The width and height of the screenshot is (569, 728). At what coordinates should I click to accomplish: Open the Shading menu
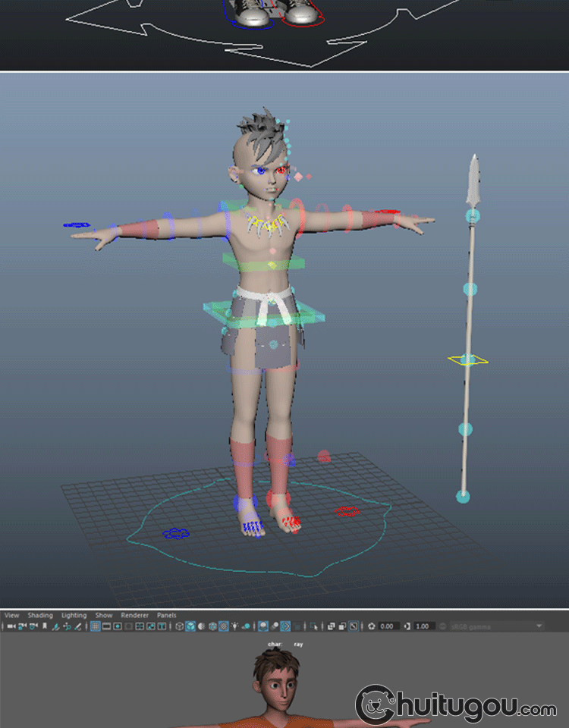(x=40, y=615)
